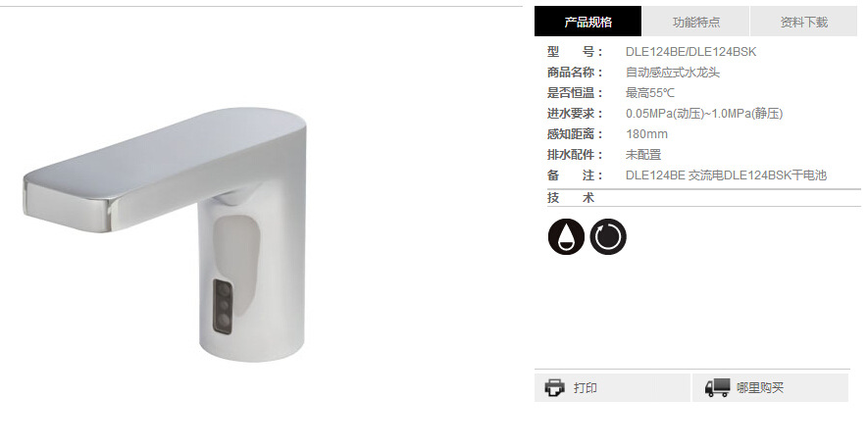This screenshot has height=448, width=868.
Task: Click the model number DLE124BE/DLE124BSK
Action: coord(690,52)
